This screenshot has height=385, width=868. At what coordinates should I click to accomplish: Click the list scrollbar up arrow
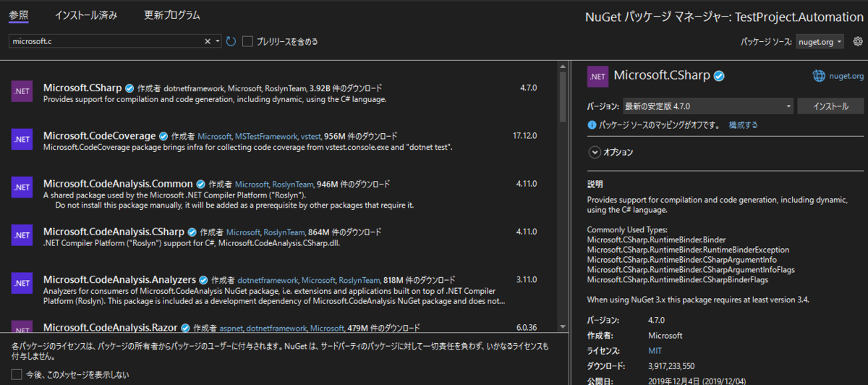(563, 67)
